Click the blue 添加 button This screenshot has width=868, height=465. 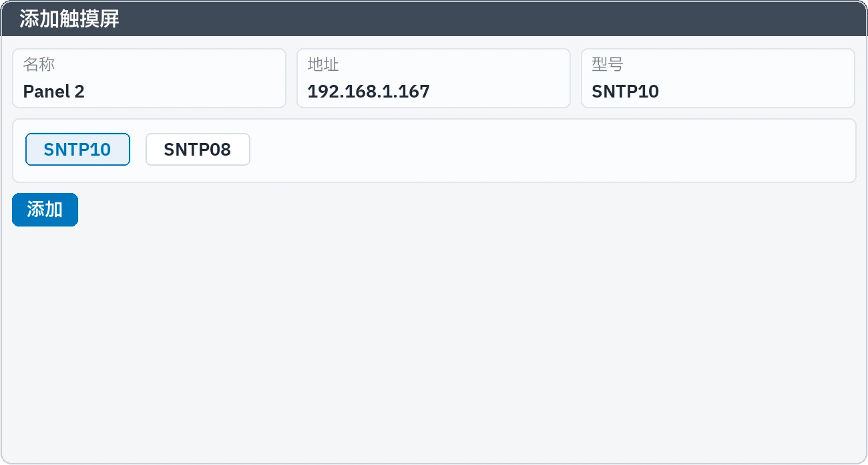point(45,210)
